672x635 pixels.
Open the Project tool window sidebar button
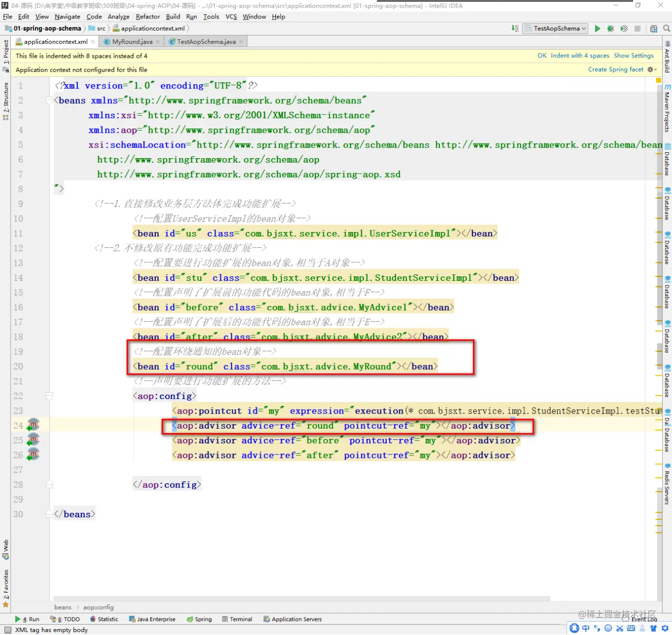click(x=6, y=55)
